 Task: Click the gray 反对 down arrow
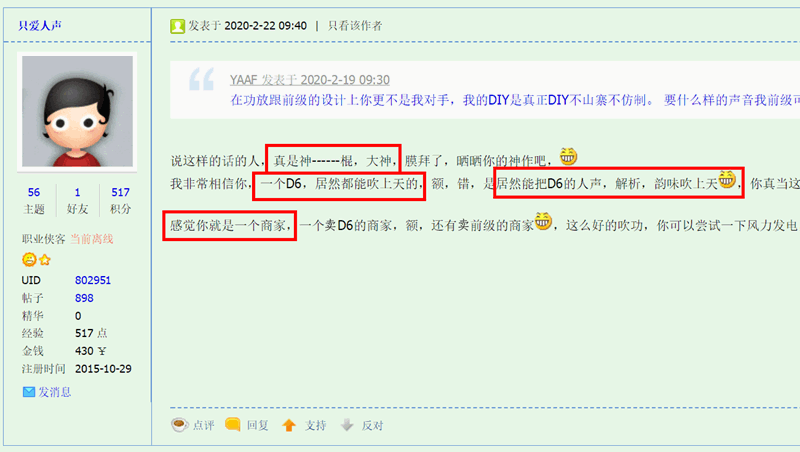tap(347, 425)
